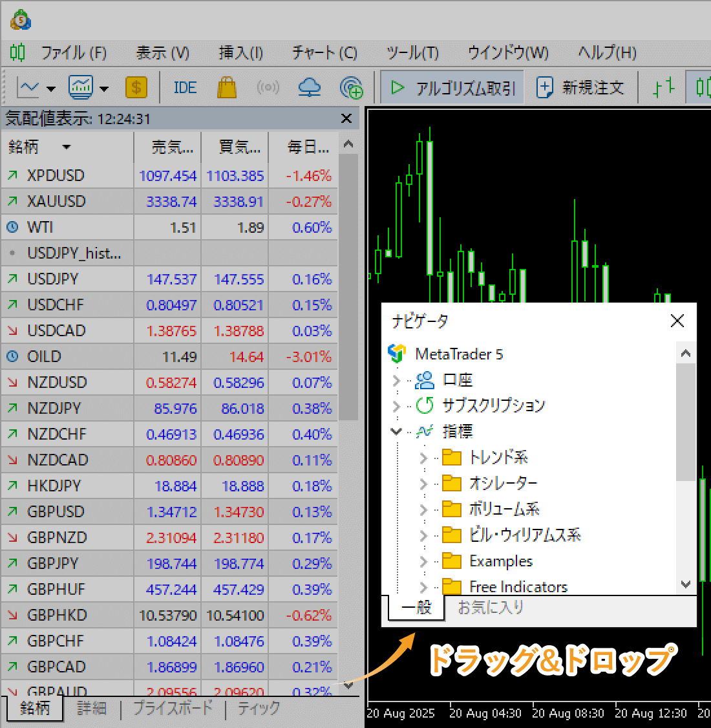
Task: Expand the 口座 accounts node
Action: click(397, 380)
